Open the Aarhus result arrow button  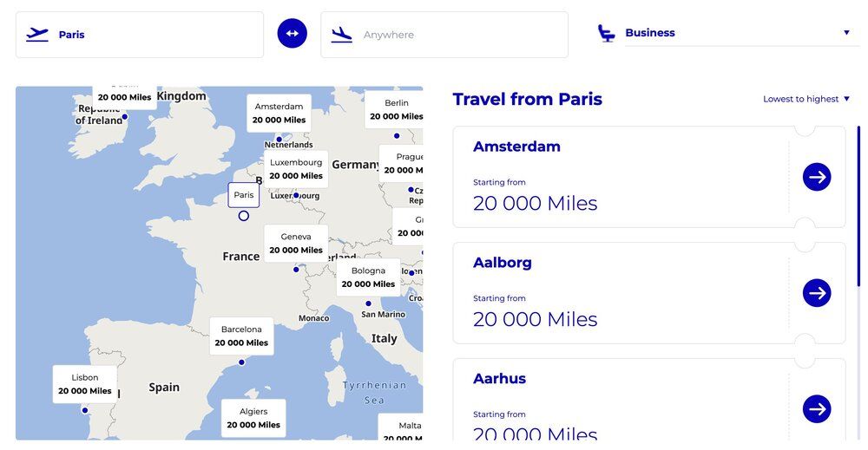pyautogui.click(x=817, y=409)
